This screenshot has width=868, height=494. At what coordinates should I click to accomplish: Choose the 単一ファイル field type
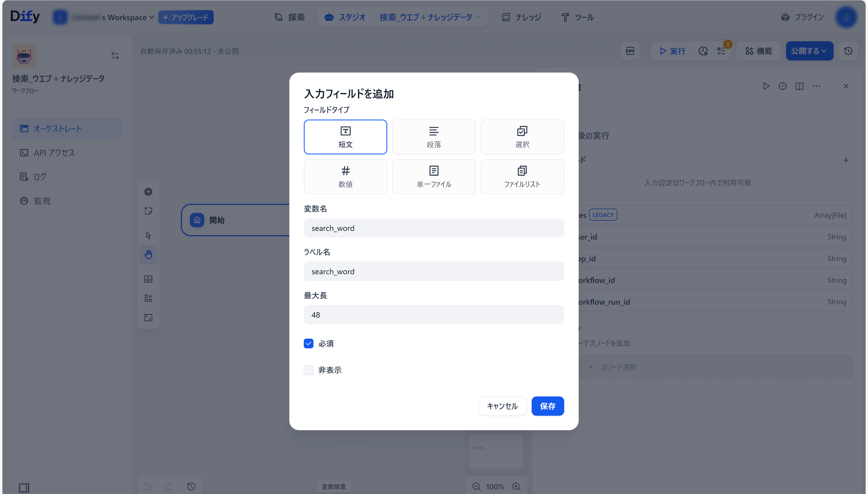point(433,176)
